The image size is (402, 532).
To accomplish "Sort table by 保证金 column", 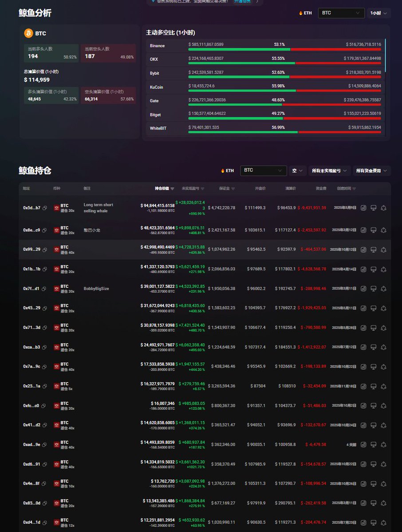I will coord(227,189).
